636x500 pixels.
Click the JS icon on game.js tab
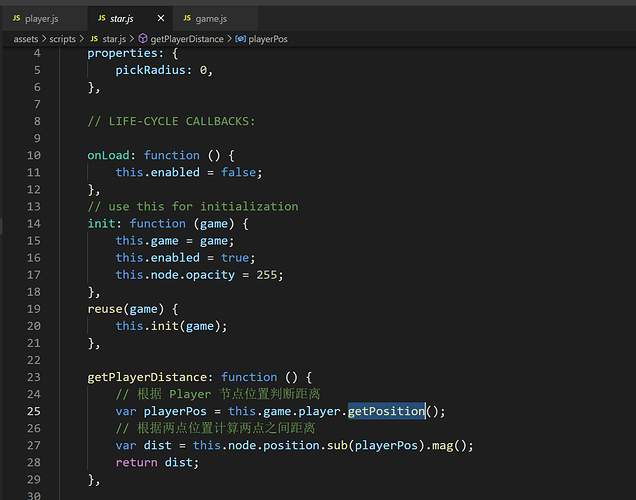click(x=187, y=18)
